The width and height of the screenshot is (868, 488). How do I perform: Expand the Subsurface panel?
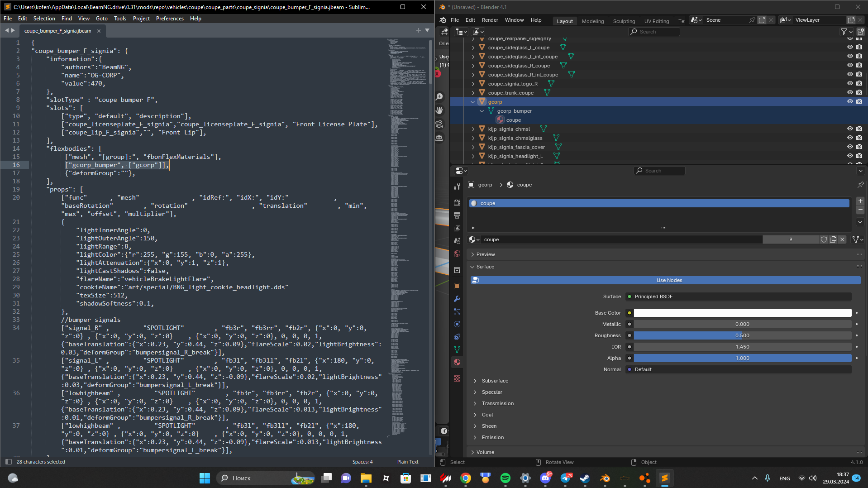[495, 381]
